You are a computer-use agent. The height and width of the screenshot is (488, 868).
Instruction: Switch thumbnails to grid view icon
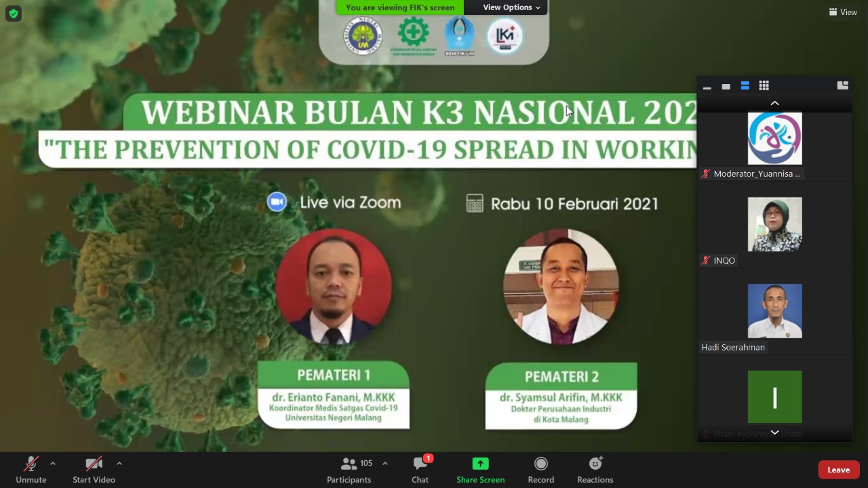click(x=764, y=85)
